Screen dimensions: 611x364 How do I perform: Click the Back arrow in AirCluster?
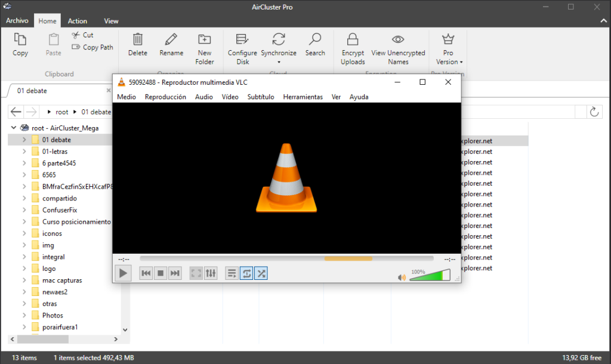(x=16, y=112)
